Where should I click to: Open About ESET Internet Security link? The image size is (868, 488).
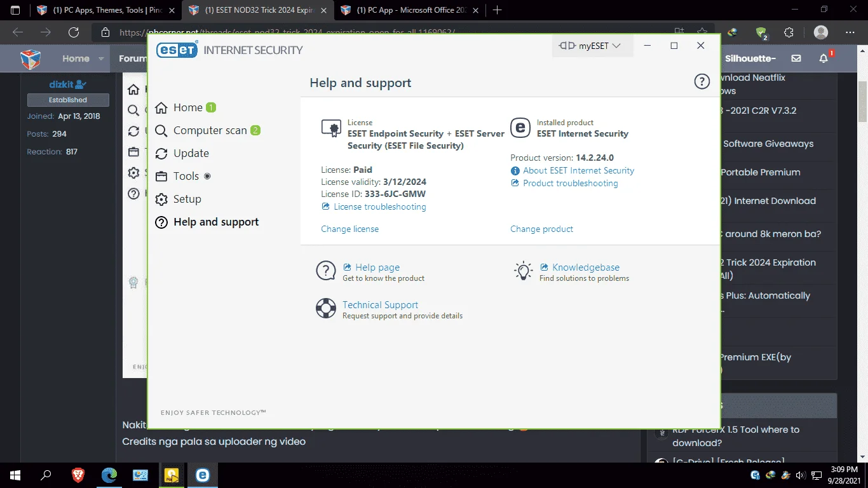click(578, 170)
